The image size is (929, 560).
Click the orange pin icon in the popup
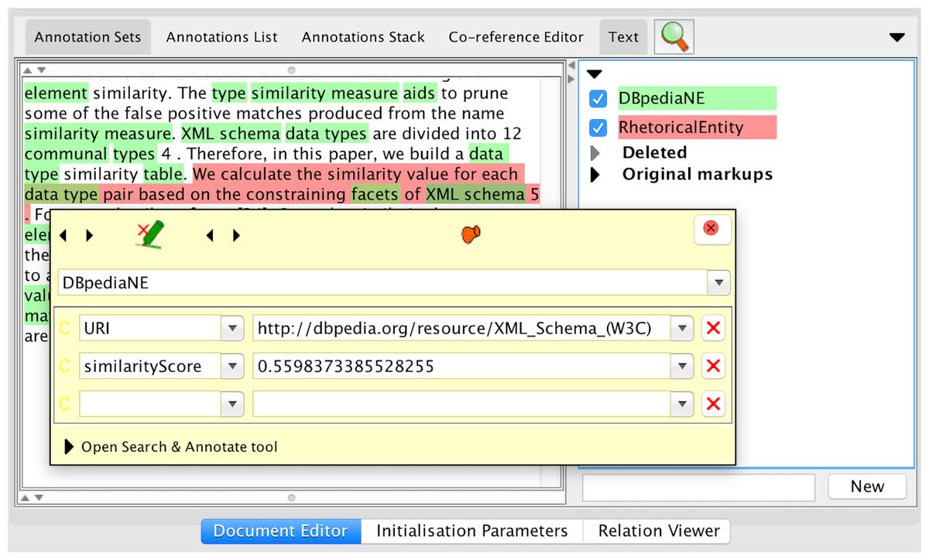click(x=471, y=234)
